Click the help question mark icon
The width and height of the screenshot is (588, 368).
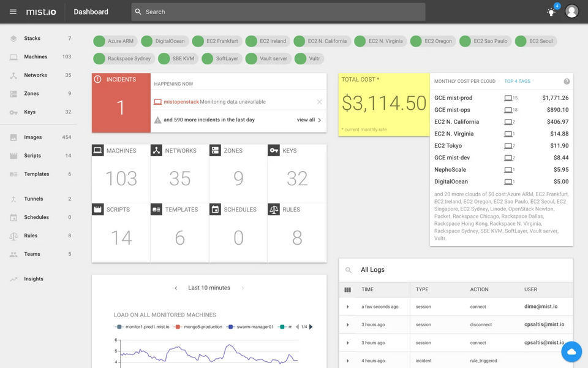(x=567, y=82)
